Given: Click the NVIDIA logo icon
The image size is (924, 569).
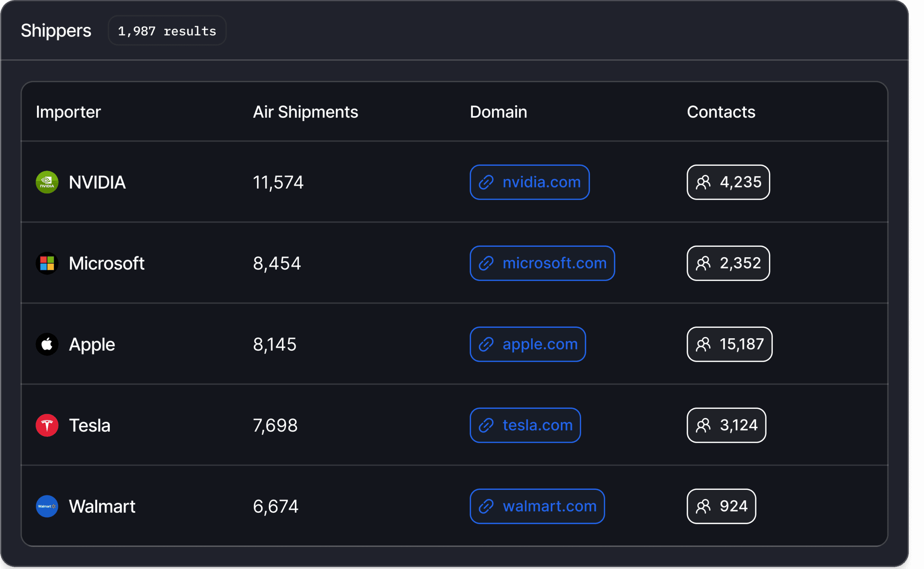Looking at the screenshot, I should click(47, 182).
